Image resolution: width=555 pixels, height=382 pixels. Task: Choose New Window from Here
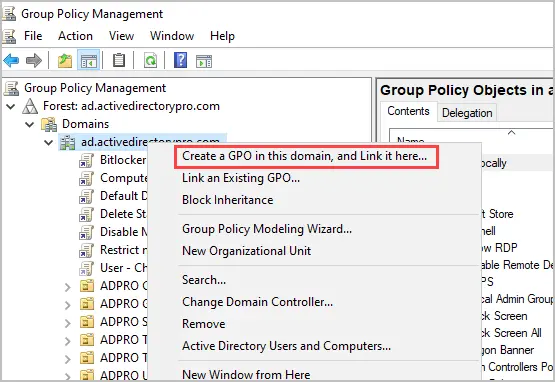click(246, 375)
